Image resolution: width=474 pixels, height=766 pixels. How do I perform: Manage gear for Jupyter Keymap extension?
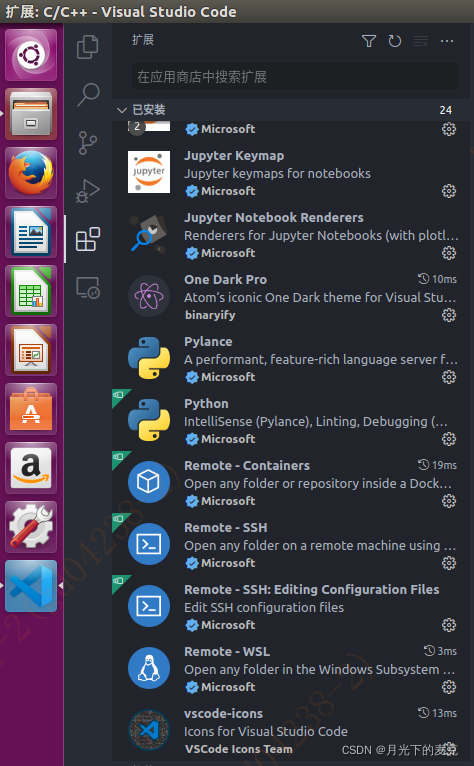click(x=449, y=191)
